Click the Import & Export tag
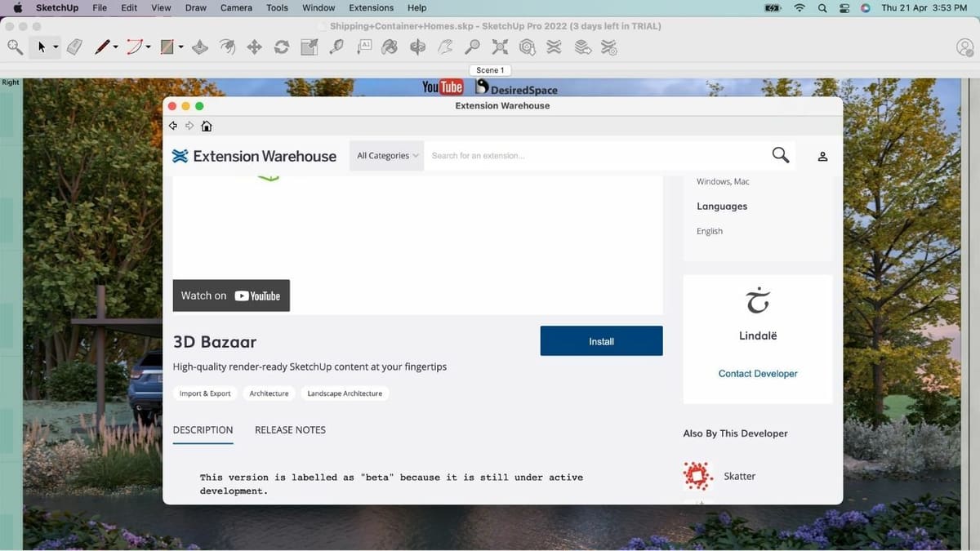 [205, 393]
